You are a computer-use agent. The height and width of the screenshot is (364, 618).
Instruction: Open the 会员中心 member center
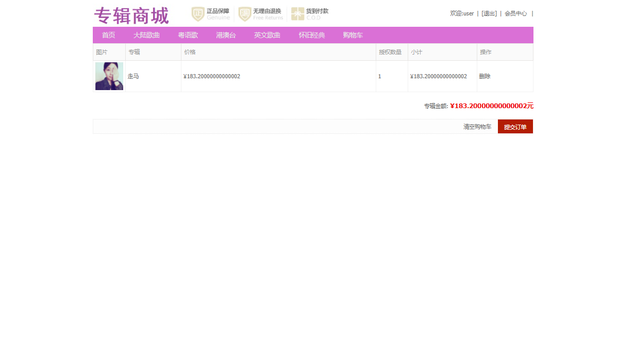(515, 13)
